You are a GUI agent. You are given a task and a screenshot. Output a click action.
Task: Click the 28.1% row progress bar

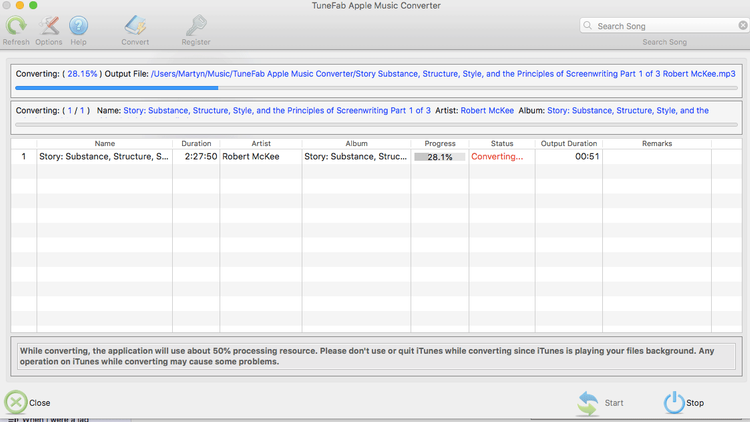point(440,157)
